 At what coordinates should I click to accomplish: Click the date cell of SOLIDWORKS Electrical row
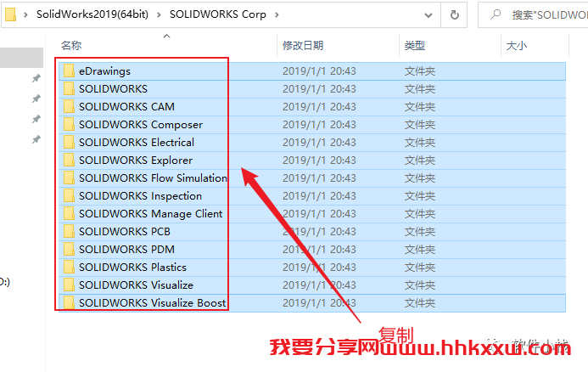[x=319, y=143]
